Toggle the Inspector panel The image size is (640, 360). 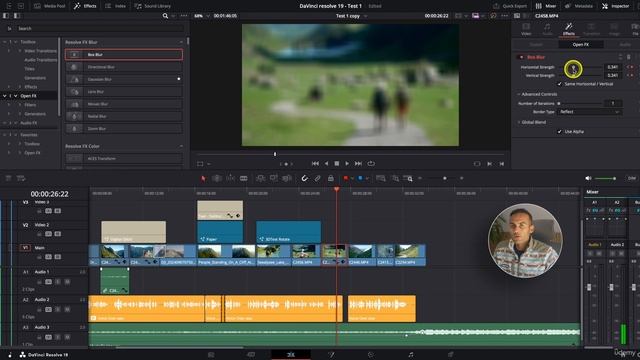(x=616, y=6)
